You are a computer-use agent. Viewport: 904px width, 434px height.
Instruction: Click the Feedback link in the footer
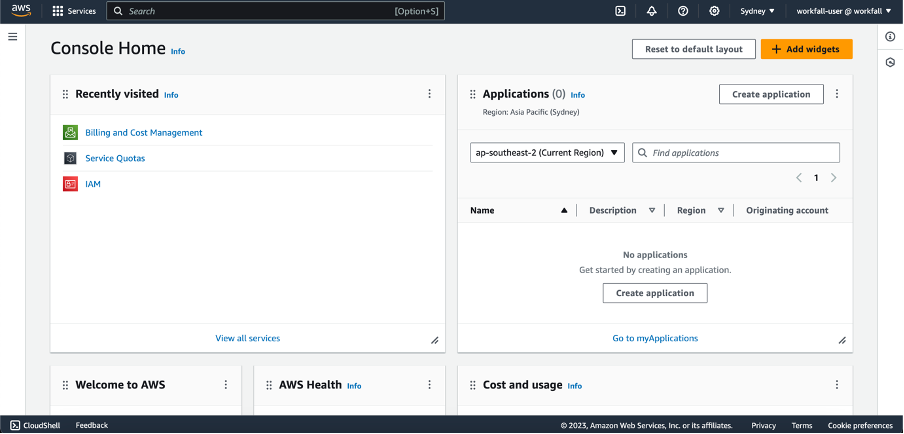92,425
